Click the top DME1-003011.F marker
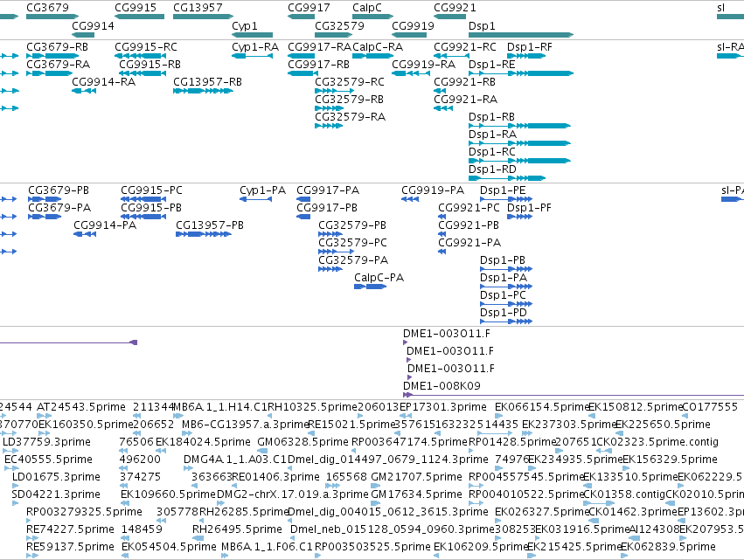The width and height of the screenshot is (744, 560). point(405,342)
